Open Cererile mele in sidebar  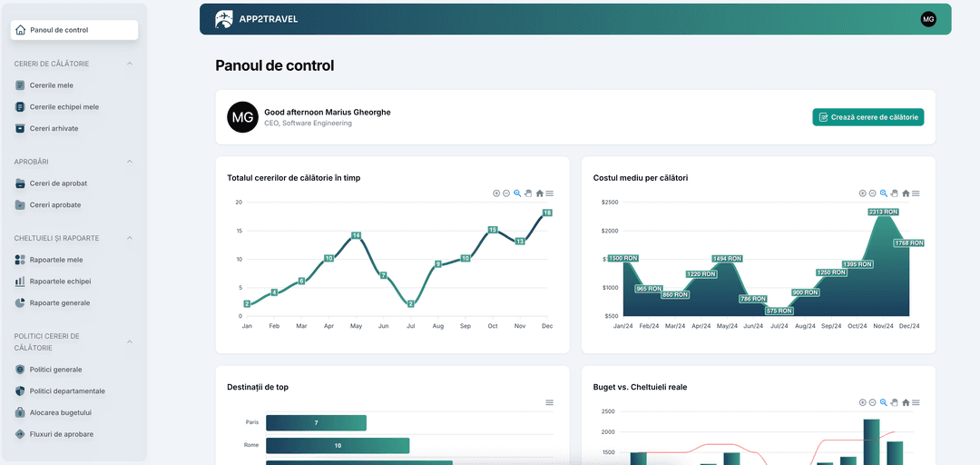pos(52,85)
